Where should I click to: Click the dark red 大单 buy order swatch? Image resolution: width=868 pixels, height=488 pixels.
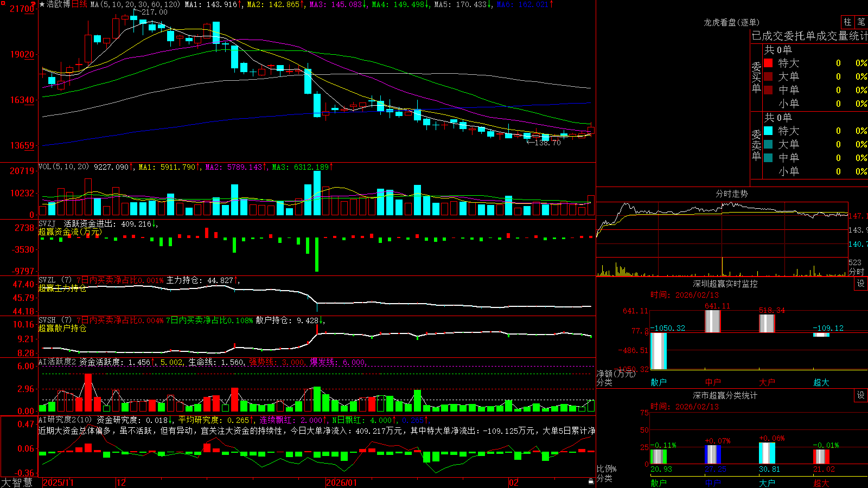coord(768,76)
